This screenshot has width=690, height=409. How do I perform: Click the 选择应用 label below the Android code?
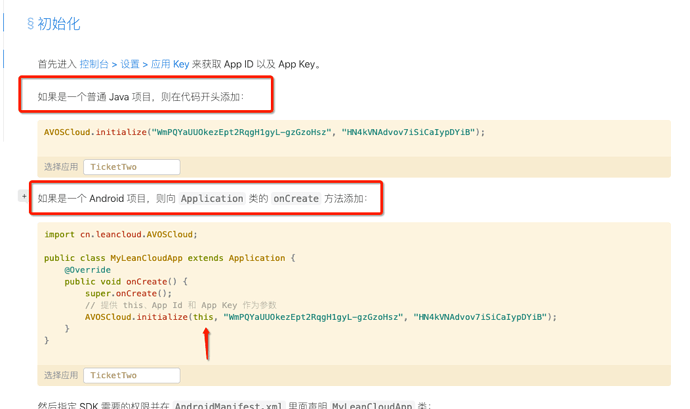[x=61, y=375]
